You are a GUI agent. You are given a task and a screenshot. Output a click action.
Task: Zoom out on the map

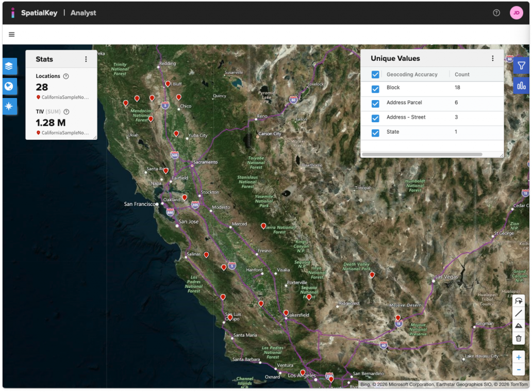click(x=519, y=370)
